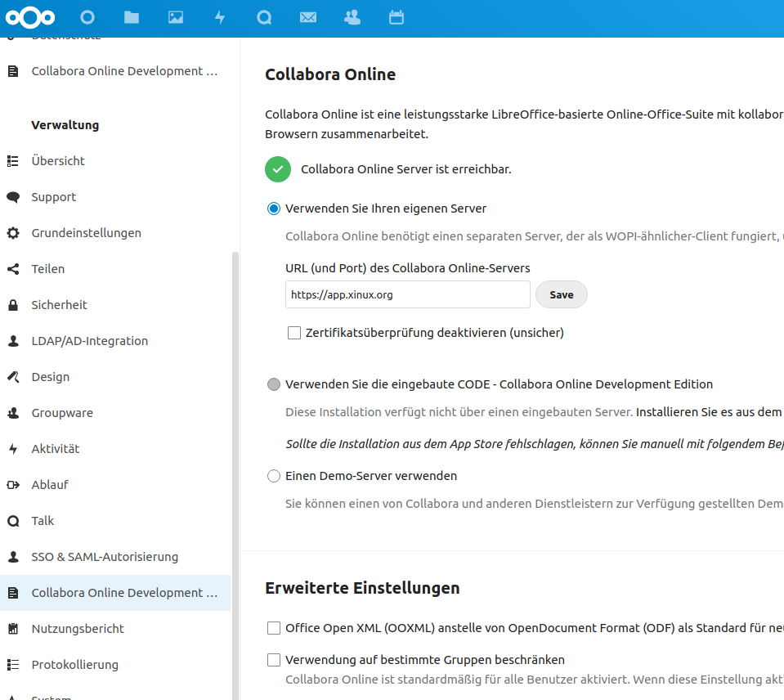This screenshot has height=700, width=784.
Task: Tick 'Verwendung auf bestimmte Gruppen beschränken'
Action: (274, 660)
